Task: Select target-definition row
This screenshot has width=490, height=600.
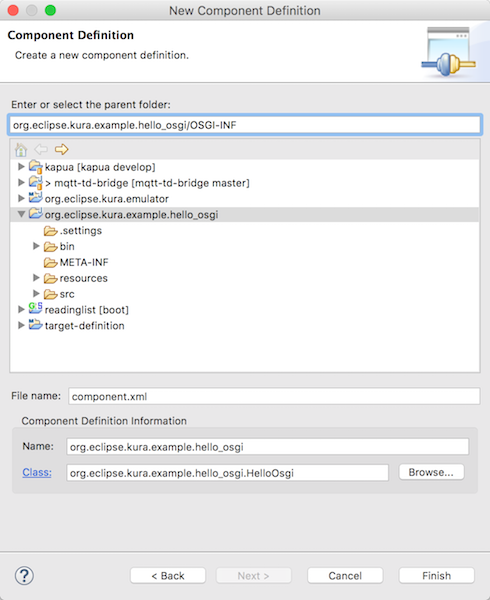Action: click(245, 326)
